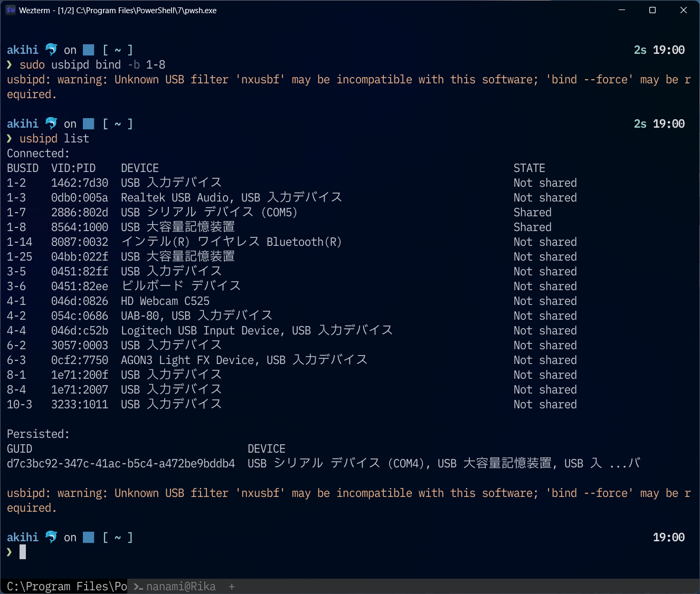The width and height of the screenshot is (700, 594).
Task: Click the GUID starting with d7c3bc92
Action: coord(120,463)
